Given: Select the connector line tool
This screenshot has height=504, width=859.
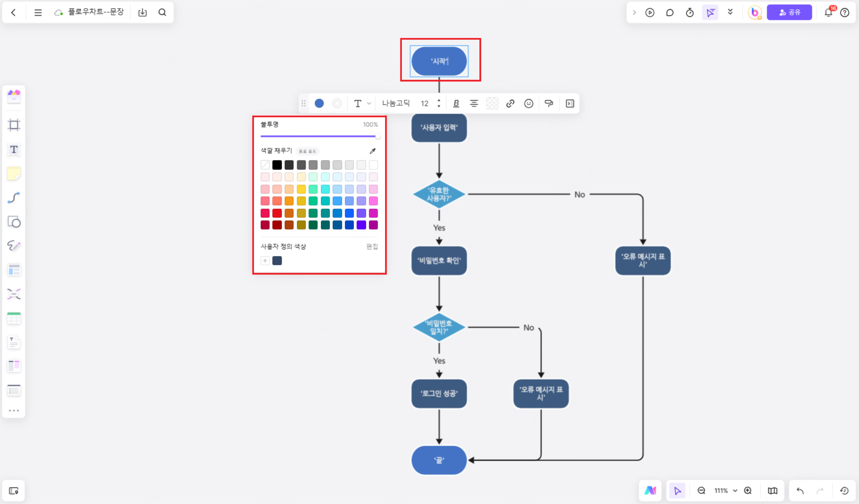Looking at the screenshot, I should point(14,198).
